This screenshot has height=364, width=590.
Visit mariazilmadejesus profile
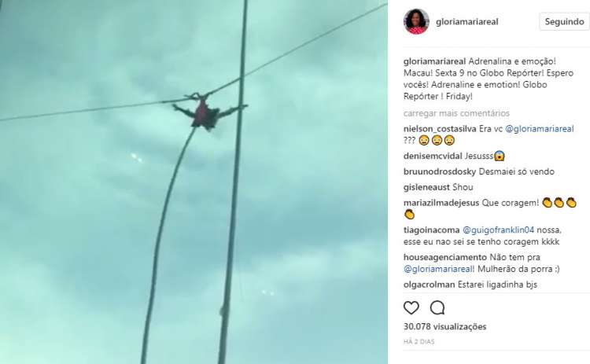pyautogui.click(x=441, y=203)
